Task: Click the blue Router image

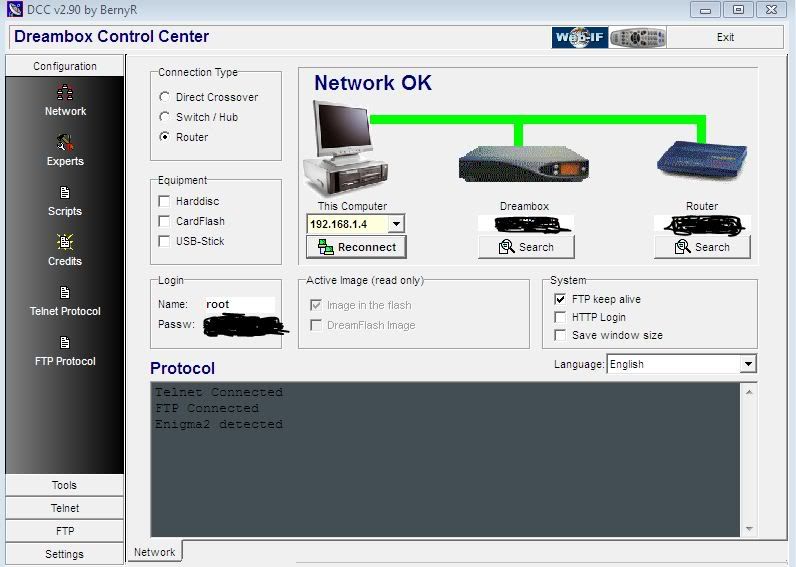Action: (x=702, y=159)
